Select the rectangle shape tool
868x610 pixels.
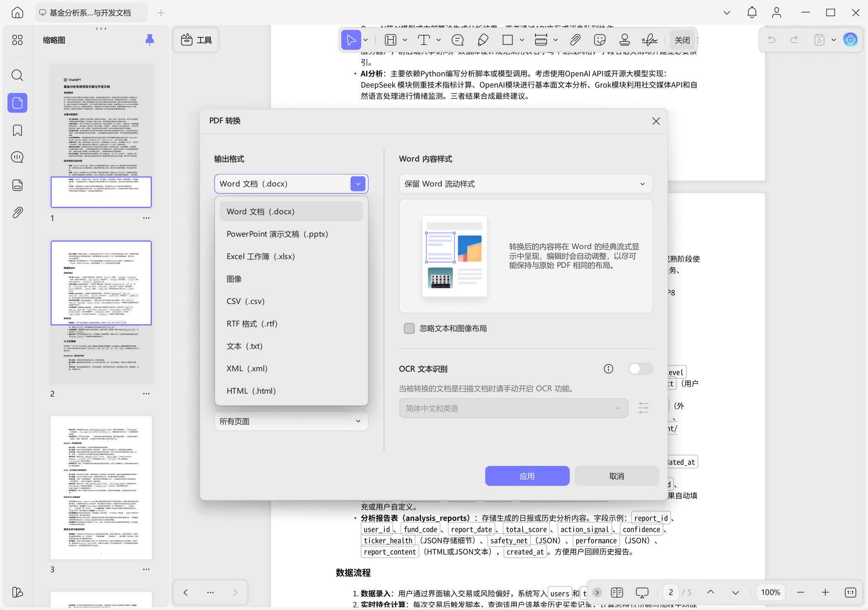click(507, 40)
